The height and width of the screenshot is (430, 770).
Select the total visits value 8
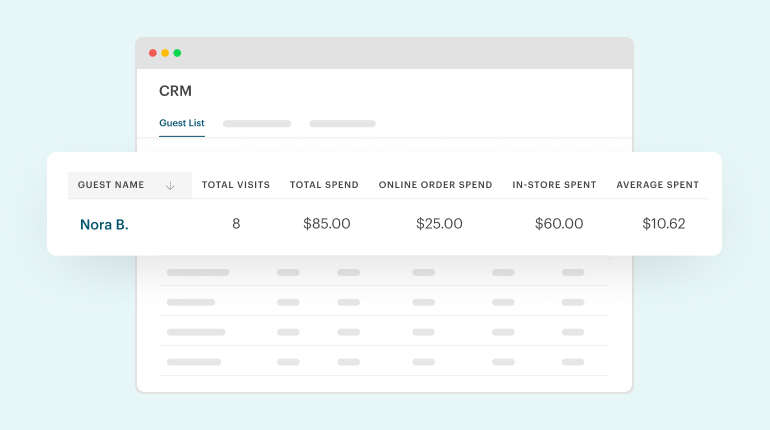[236, 224]
